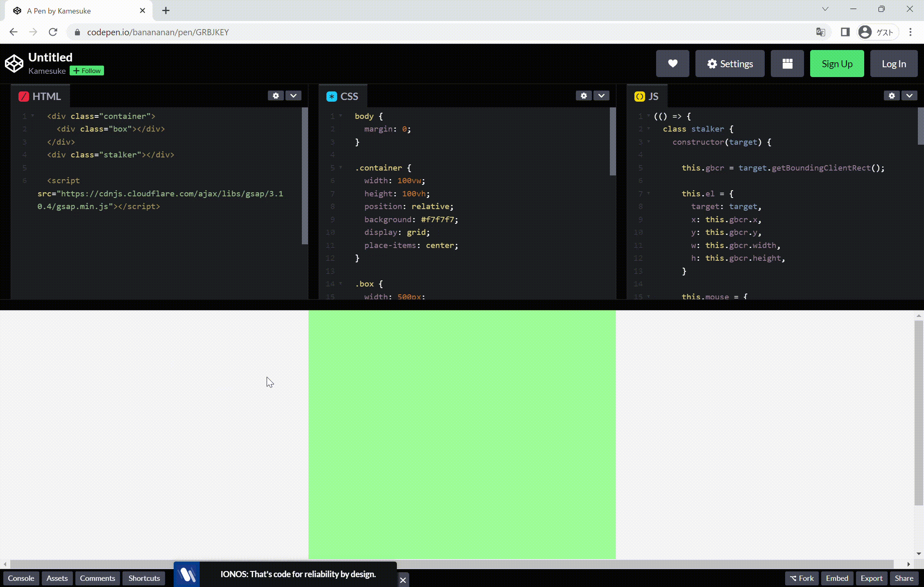Click the CodePen logo icon
This screenshot has height=587, width=924.
[x=14, y=64]
